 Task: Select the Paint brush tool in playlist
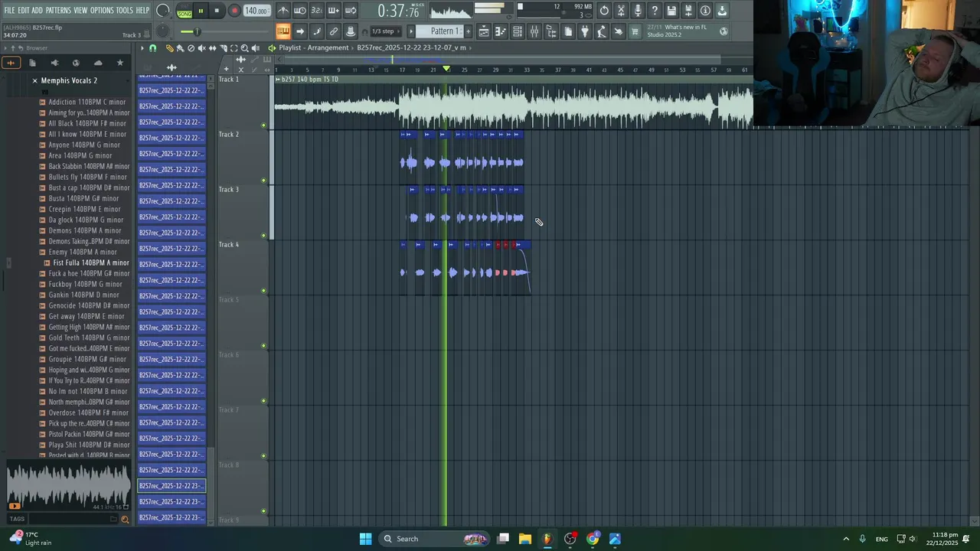tap(180, 48)
